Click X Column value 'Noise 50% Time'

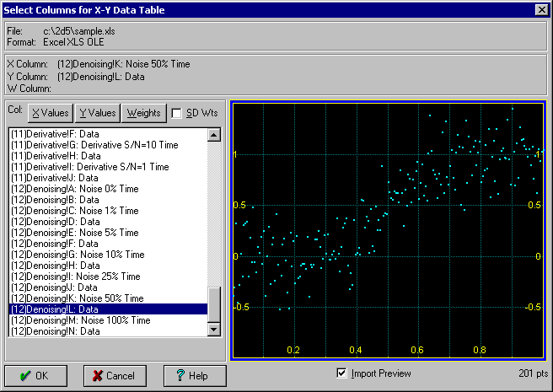(158, 64)
